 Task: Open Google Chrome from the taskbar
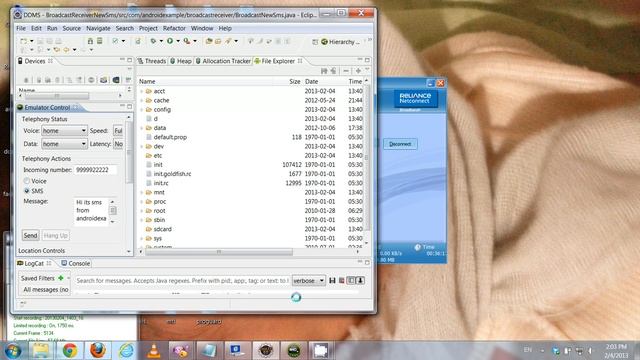(x=70, y=350)
